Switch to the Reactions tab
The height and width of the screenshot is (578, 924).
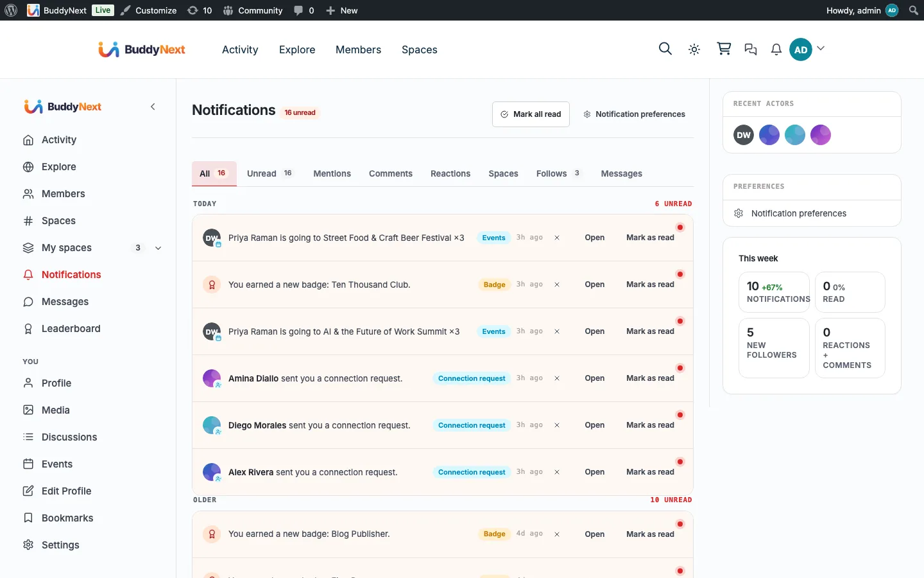click(x=450, y=173)
